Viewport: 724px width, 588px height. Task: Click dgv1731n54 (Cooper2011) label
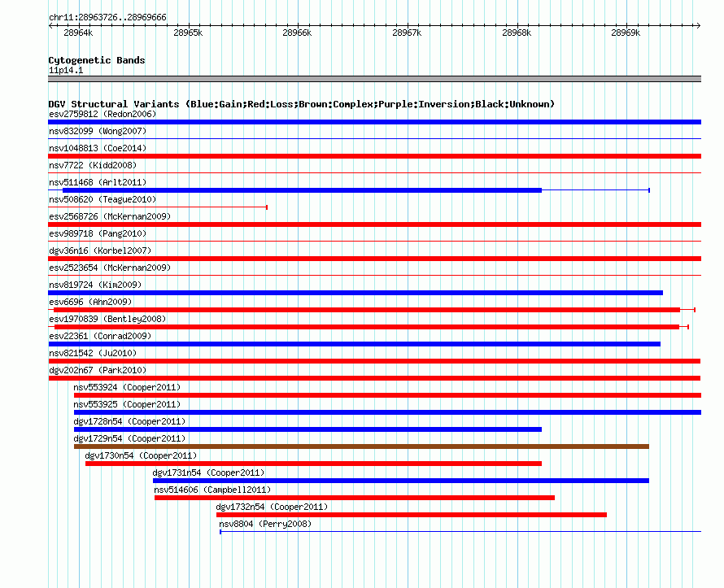[209, 473]
